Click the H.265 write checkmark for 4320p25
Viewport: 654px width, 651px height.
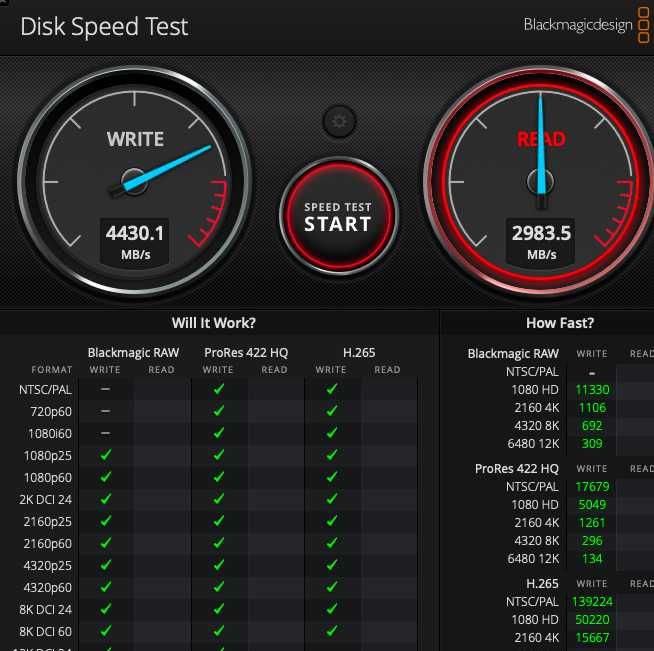coord(332,565)
